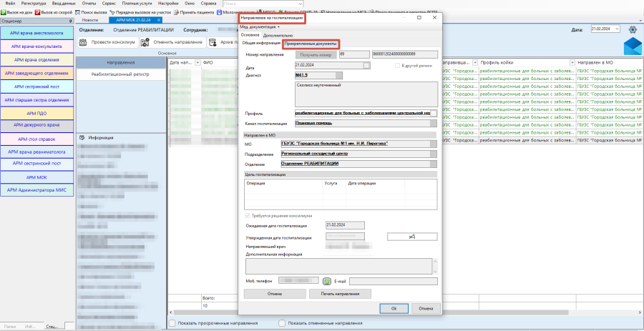This screenshot has width=644, height=331.
Task: Check the 'В другой регион' checkbox
Action: [x=397, y=66]
